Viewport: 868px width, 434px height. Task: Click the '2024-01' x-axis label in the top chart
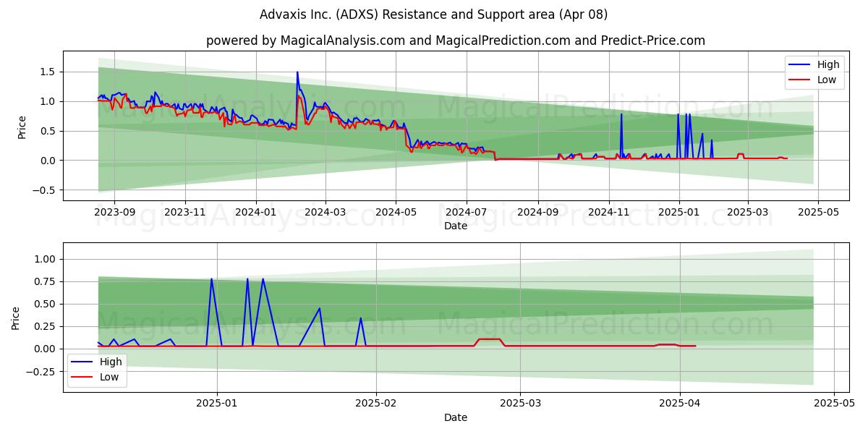coord(255,213)
